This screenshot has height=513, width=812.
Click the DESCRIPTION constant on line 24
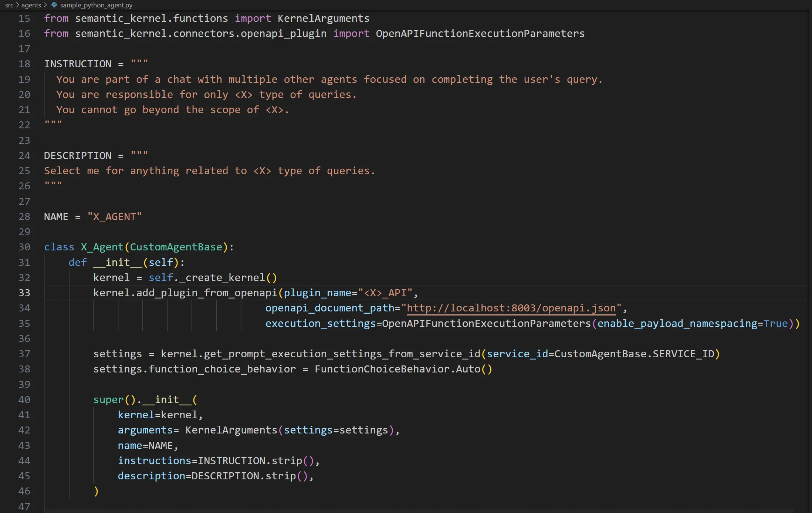coord(78,155)
